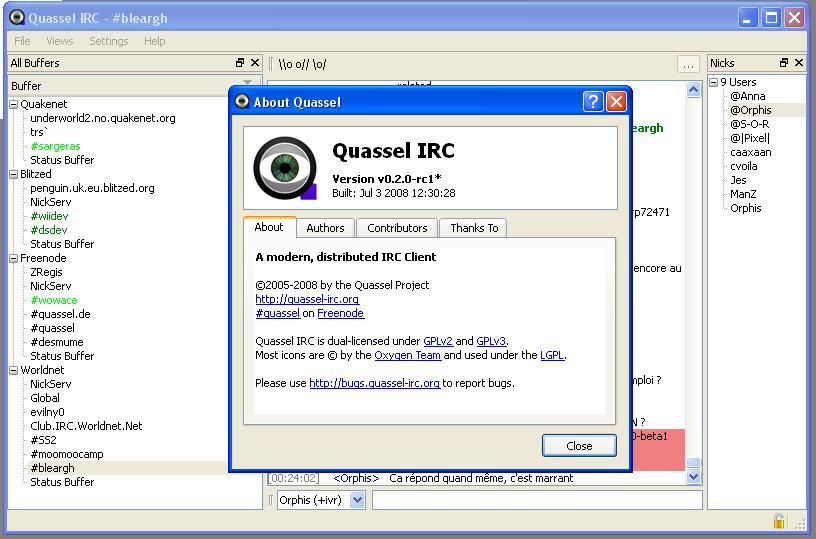Select the About tab
The height and width of the screenshot is (539, 816).
click(x=269, y=227)
